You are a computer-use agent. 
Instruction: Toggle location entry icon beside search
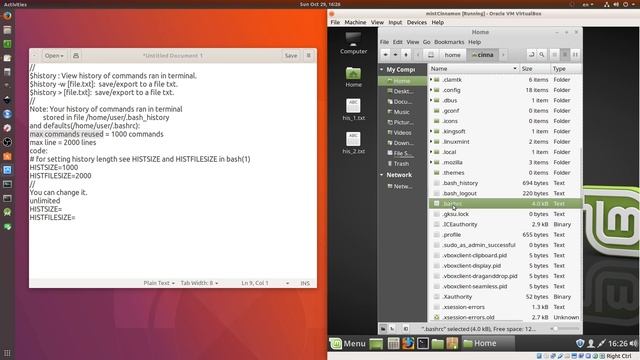[531, 55]
